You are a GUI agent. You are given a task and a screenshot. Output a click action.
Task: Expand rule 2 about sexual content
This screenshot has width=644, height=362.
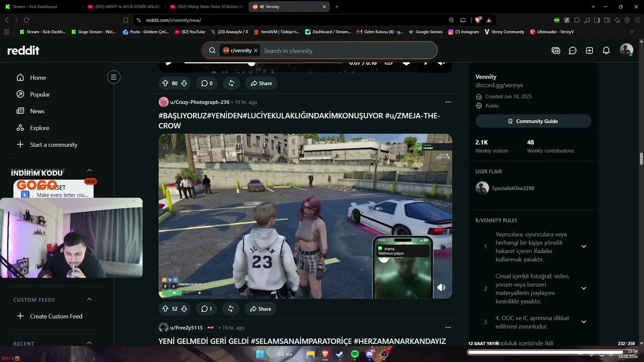[x=584, y=288]
